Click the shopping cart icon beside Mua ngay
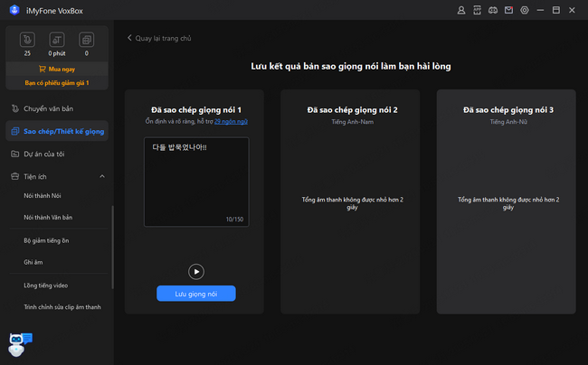588x365 pixels. click(42, 69)
